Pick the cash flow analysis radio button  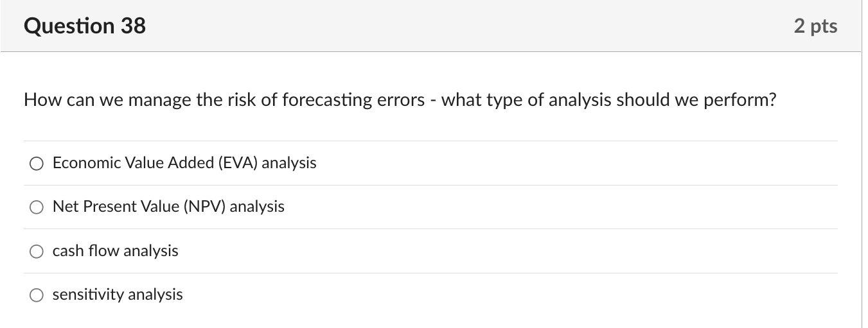pos(36,252)
